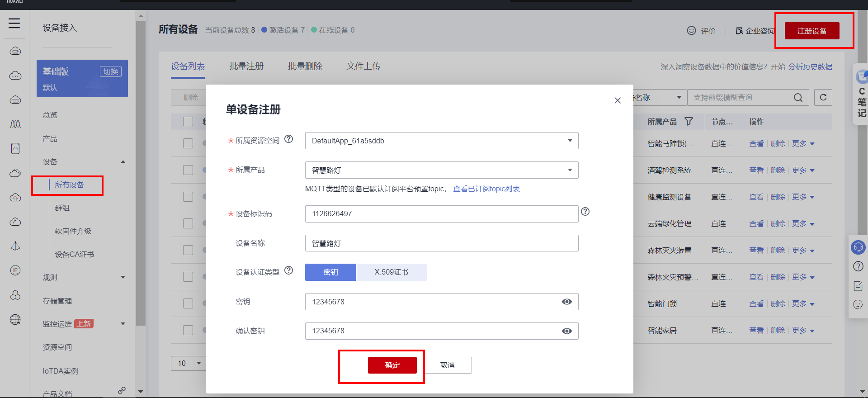868x398 pixels.
Task: Click the 评价 smiley feedback icon
Action: coord(691,30)
